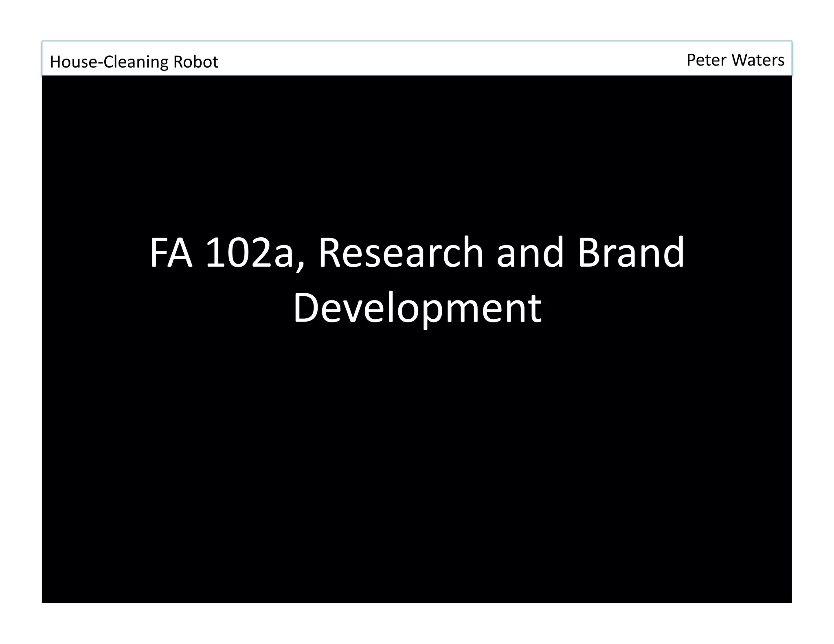This screenshot has width=834, height=644.
Task: Click the letter B in Brand
Action: pyautogui.click(x=590, y=253)
